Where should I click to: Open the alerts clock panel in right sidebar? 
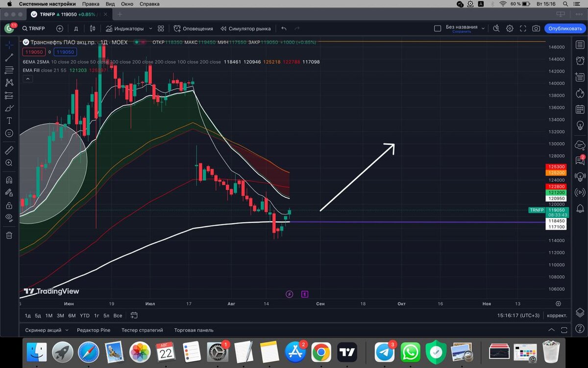(x=580, y=60)
